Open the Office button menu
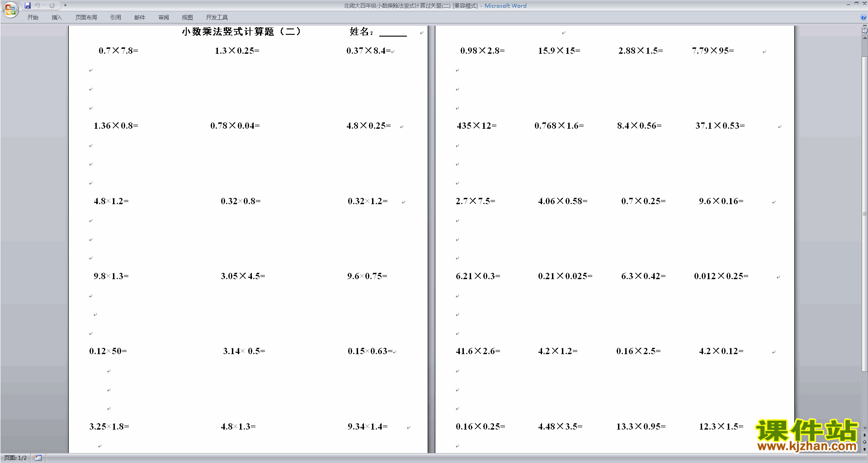 [10, 9]
